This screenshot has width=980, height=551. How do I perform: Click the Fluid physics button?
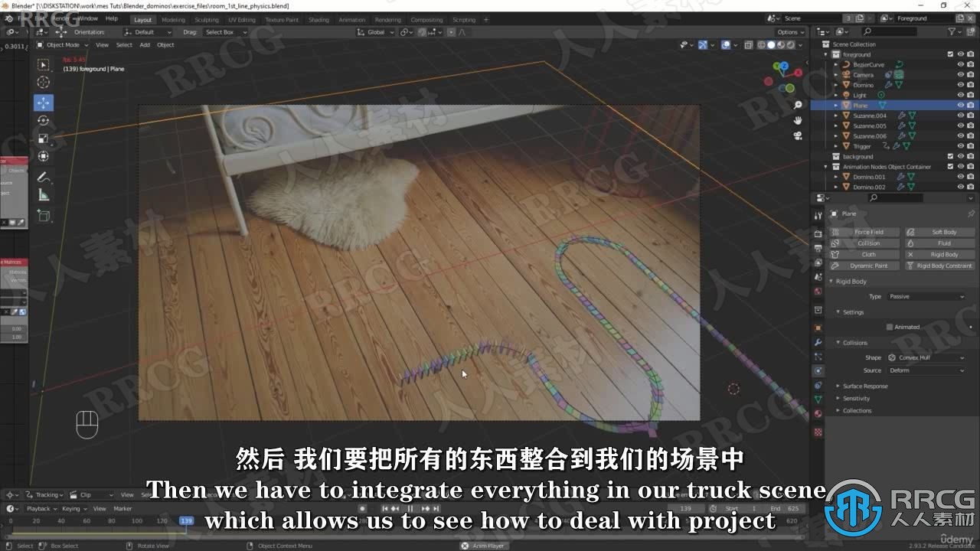939,243
